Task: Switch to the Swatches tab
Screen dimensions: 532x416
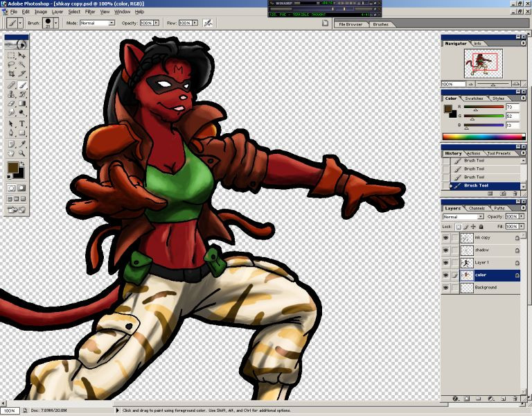Action: 474,98
